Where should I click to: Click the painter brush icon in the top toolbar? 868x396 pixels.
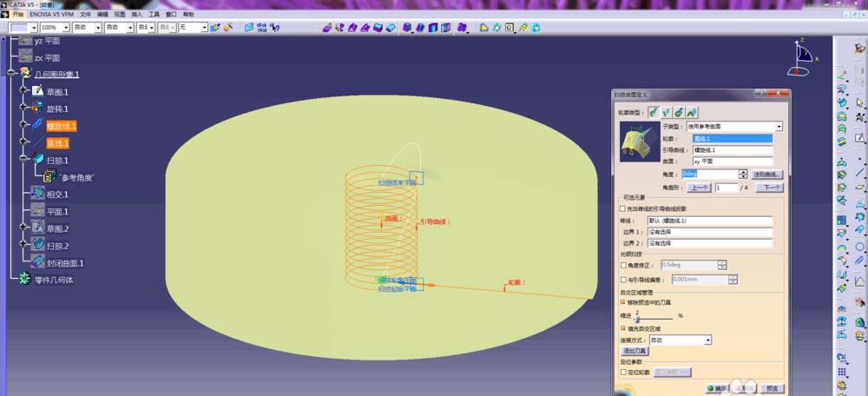214,27
